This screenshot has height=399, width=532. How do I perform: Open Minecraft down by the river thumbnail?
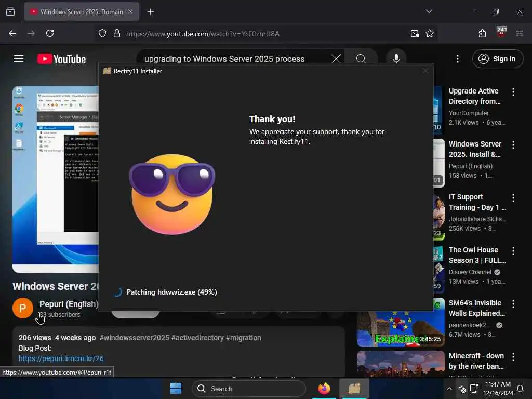pos(401,364)
